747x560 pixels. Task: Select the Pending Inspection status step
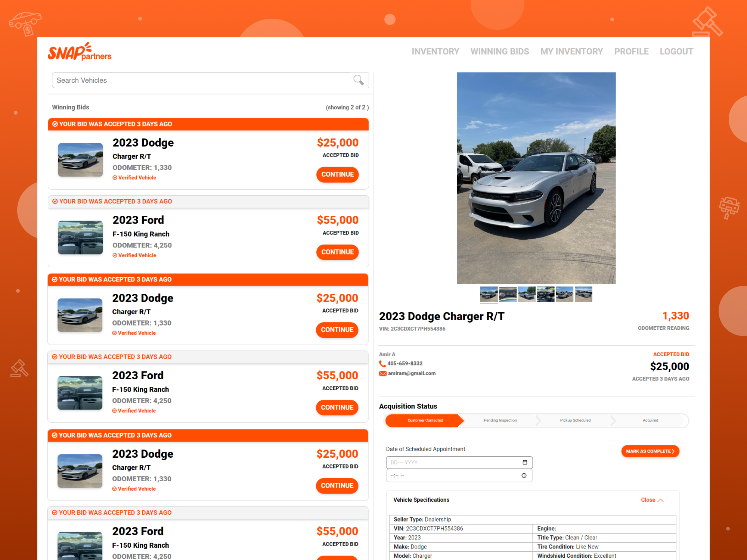pyautogui.click(x=500, y=420)
